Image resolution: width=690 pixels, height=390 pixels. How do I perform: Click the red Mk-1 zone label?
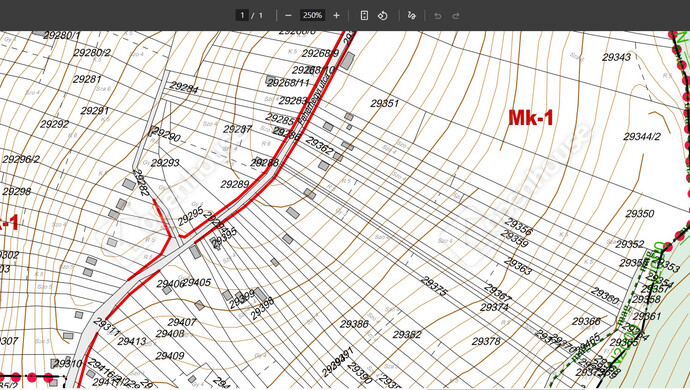530,118
